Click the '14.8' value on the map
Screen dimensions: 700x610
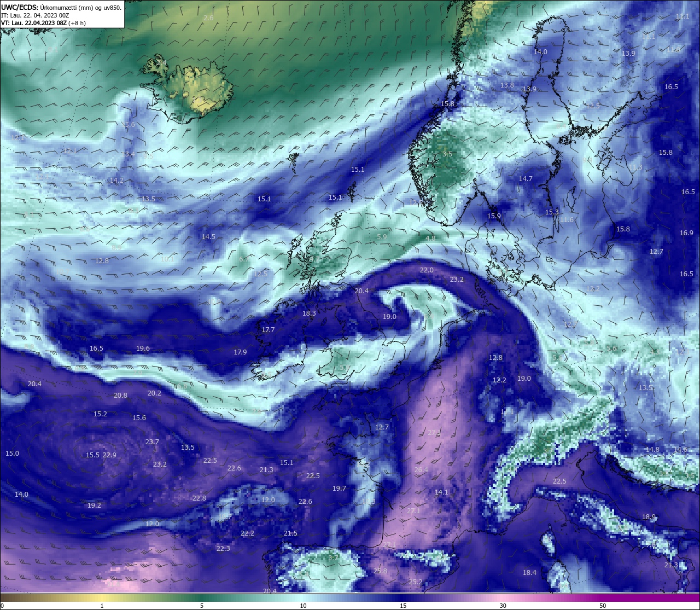[652, 450]
